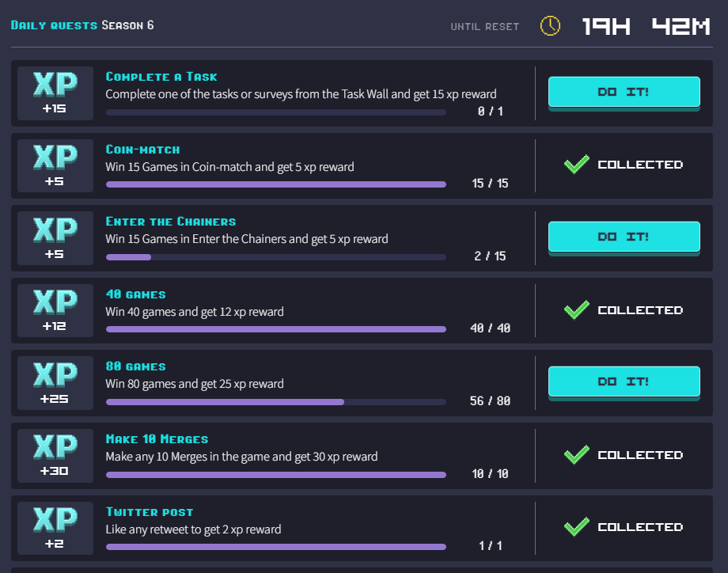
Task: Click the green collected checkmark for Coin-match
Action: click(x=577, y=165)
